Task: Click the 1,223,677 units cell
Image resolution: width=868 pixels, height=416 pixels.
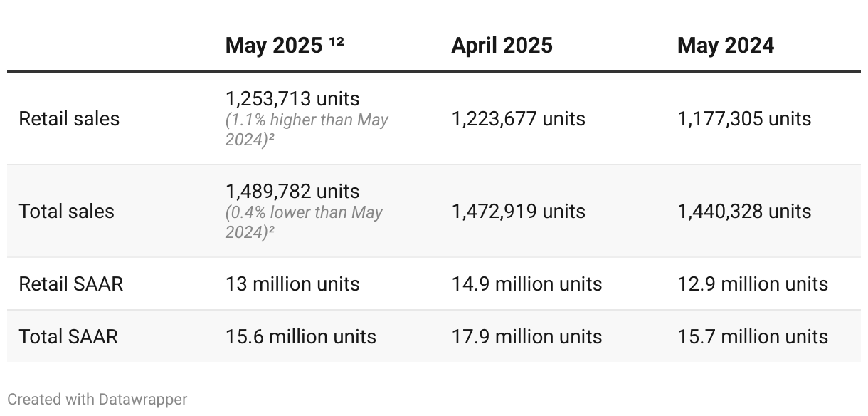Action: pyautogui.click(x=519, y=119)
